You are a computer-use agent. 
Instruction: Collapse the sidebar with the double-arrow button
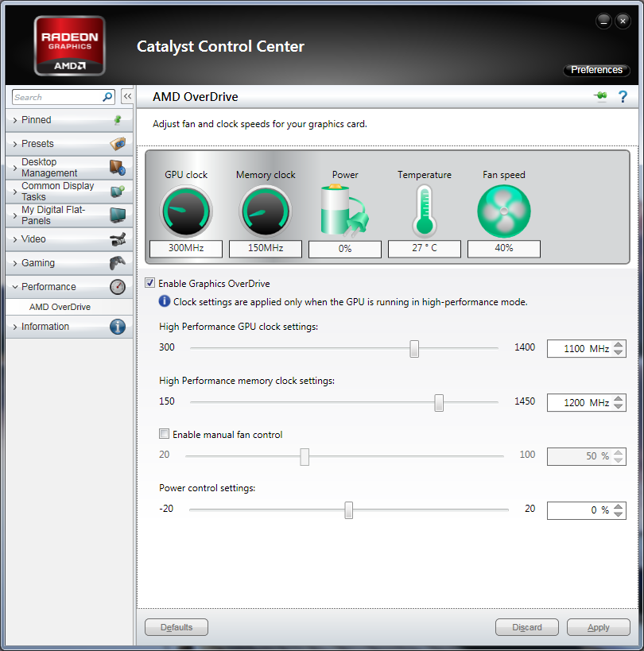127,96
